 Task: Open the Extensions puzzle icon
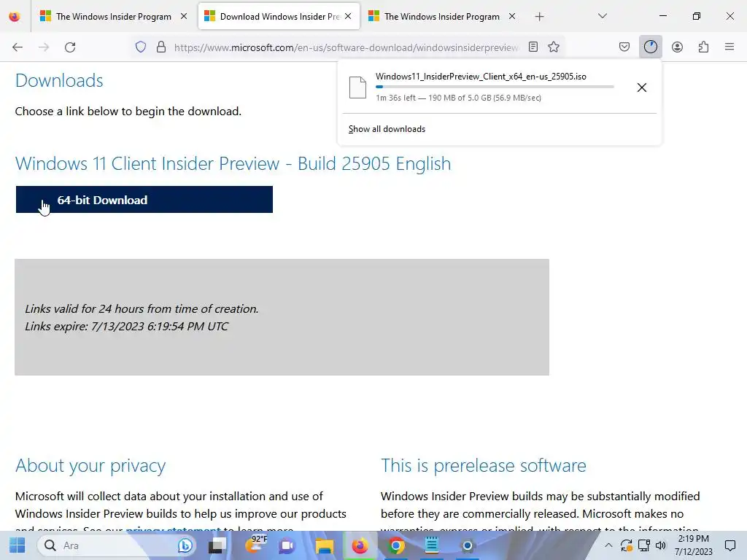click(x=703, y=47)
